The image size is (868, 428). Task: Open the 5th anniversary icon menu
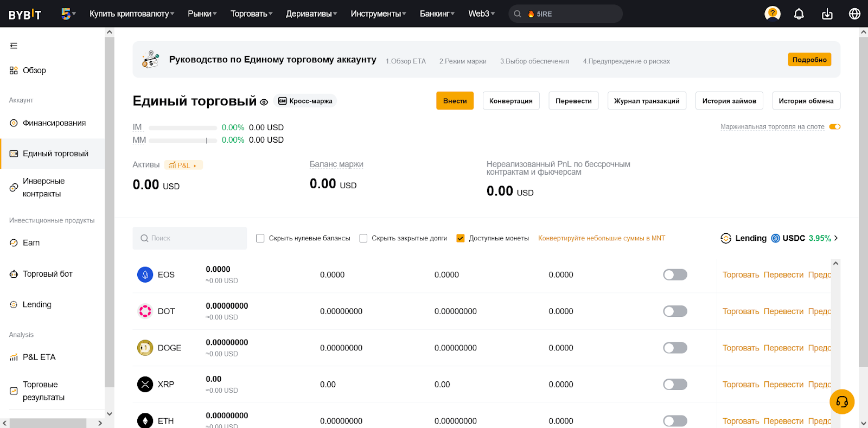(68, 14)
